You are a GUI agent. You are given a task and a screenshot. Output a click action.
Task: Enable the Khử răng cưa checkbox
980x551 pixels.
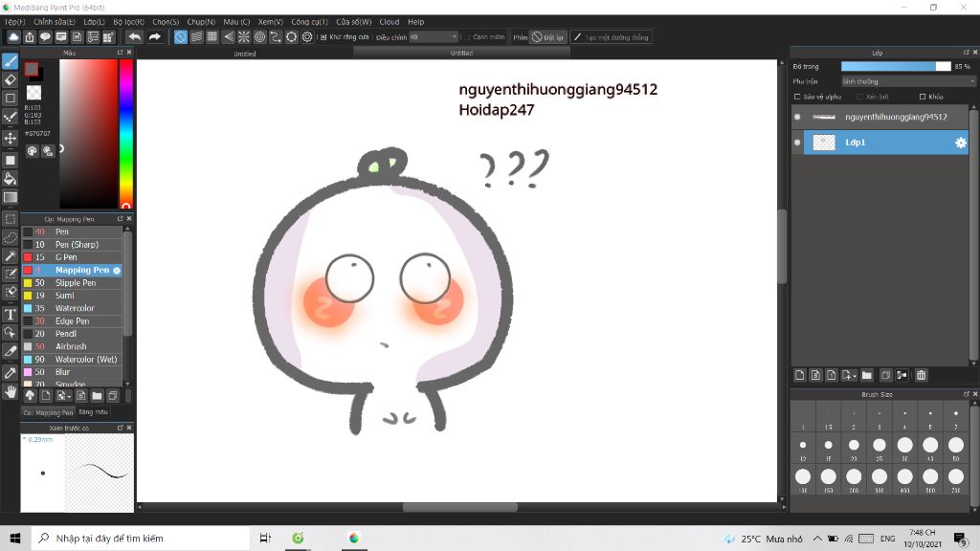pos(323,37)
